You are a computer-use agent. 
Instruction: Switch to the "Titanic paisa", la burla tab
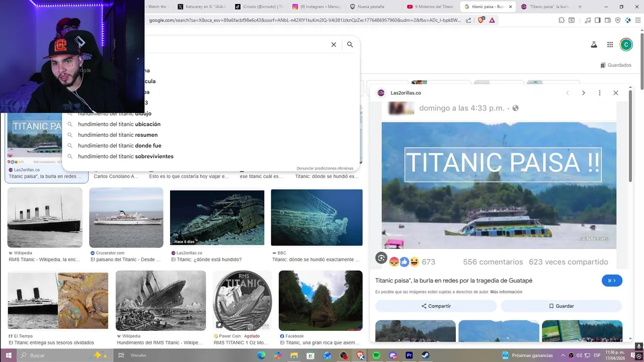click(545, 7)
